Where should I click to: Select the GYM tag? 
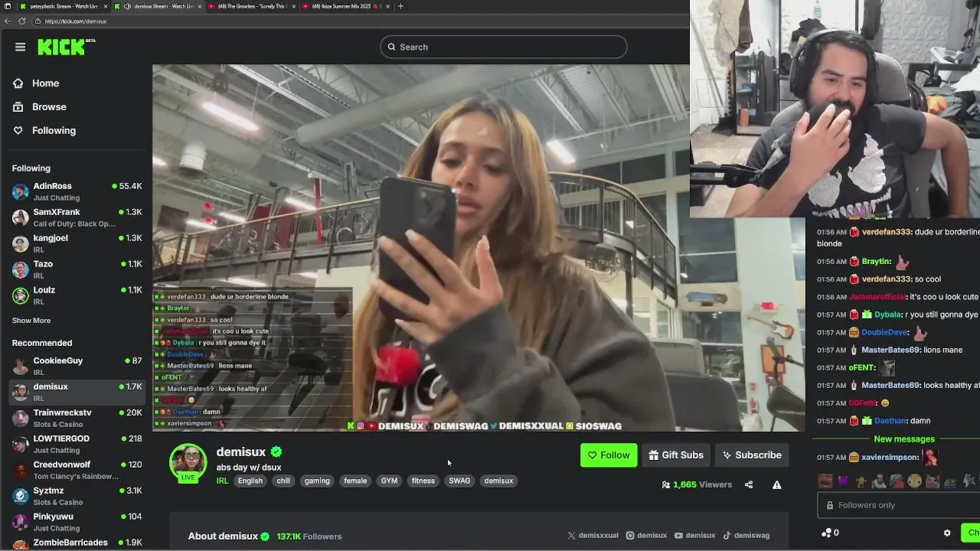click(x=390, y=481)
